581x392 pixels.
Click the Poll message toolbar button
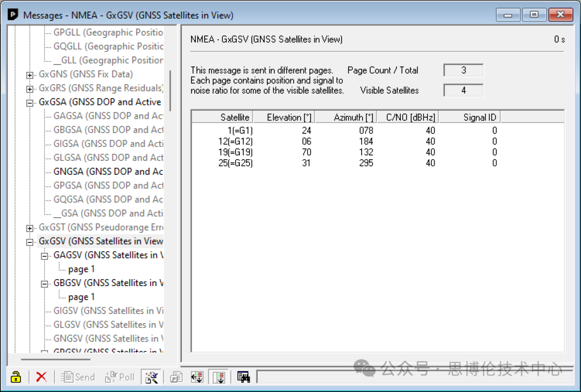pos(120,377)
